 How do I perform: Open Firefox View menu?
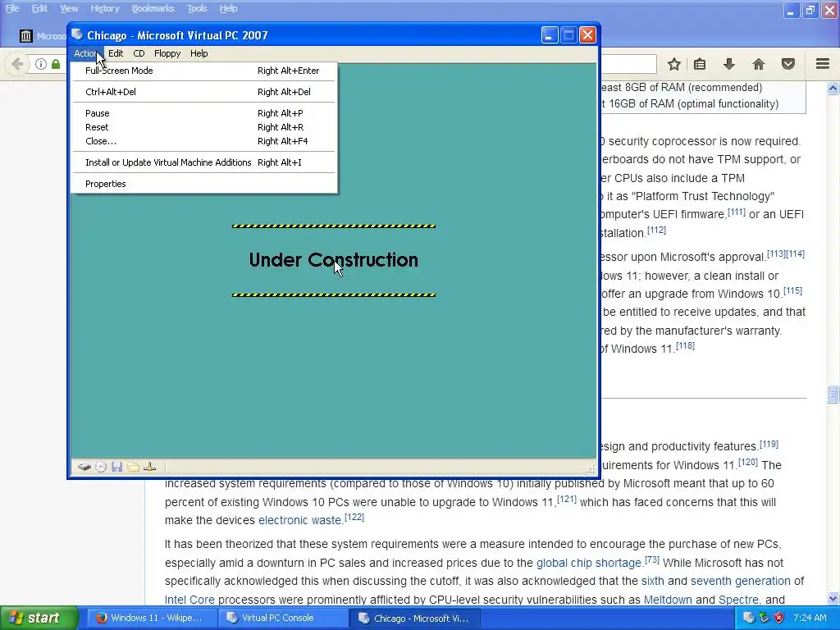pos(69,8)
